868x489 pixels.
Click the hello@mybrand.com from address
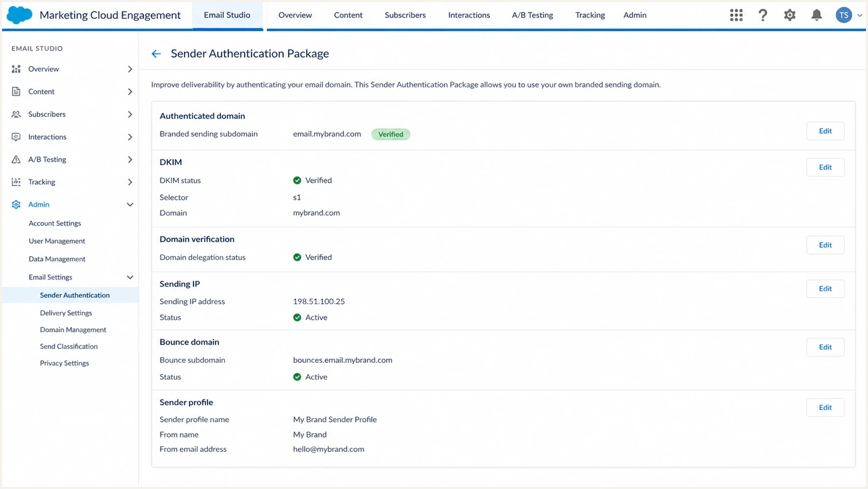[329, 449]
